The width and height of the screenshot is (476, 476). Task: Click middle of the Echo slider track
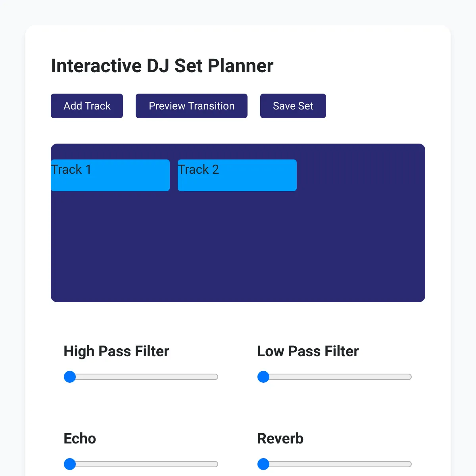(x=141, y=464)
